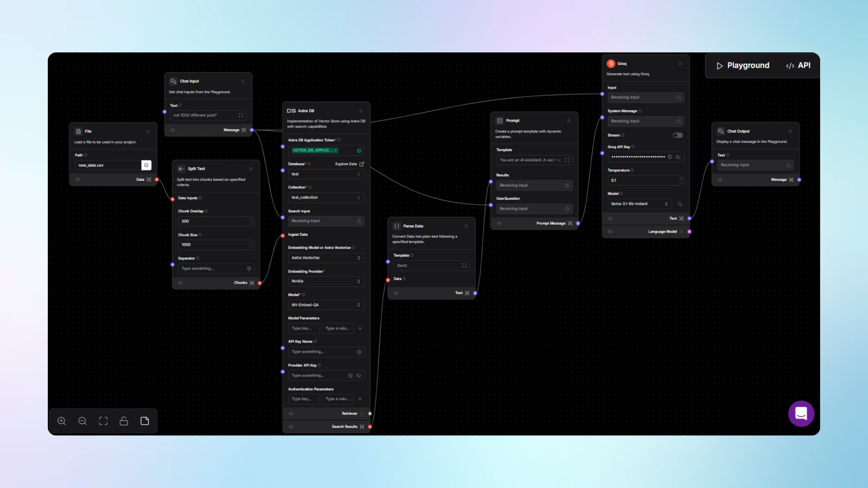Screen dimensions: 868x488
Task: Click the zoom out canvas icon
Action: tap(82, 421)
